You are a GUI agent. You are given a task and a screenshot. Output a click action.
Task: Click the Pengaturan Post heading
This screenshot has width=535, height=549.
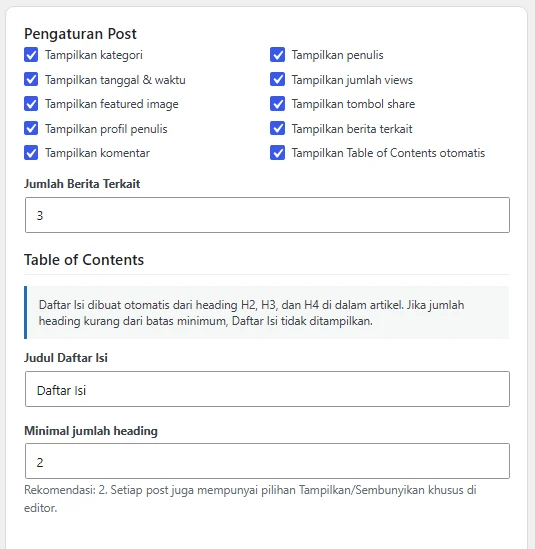pyautogui.click(x=81, y=34)
